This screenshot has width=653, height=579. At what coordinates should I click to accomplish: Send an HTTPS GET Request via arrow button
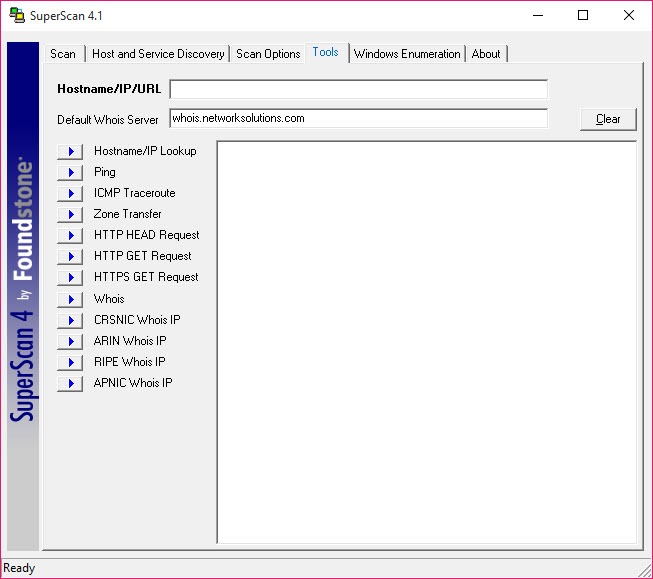tap(70, 277)
